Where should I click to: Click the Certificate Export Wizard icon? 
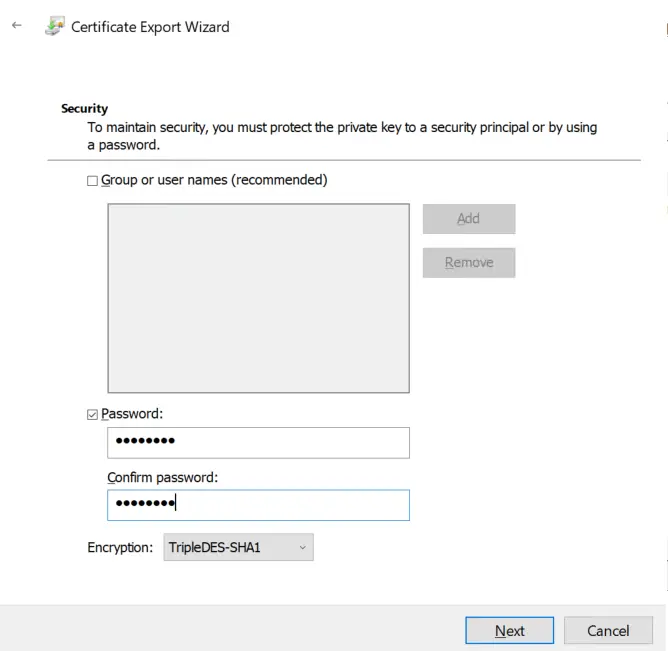54,27
